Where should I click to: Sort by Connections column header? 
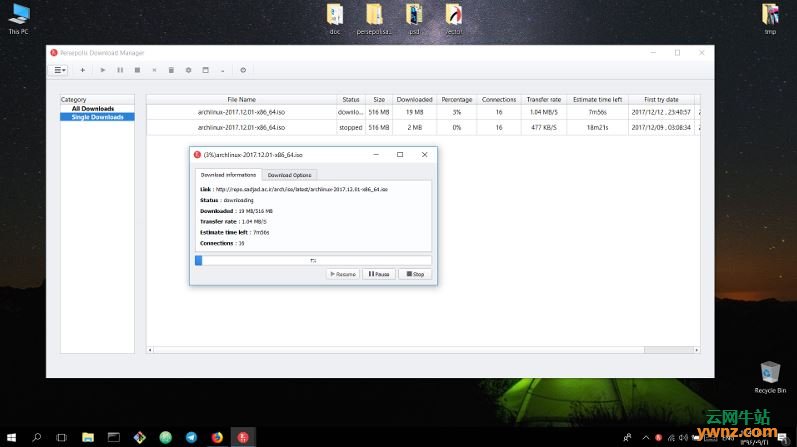pyautogui.click(x=499, y=100)
